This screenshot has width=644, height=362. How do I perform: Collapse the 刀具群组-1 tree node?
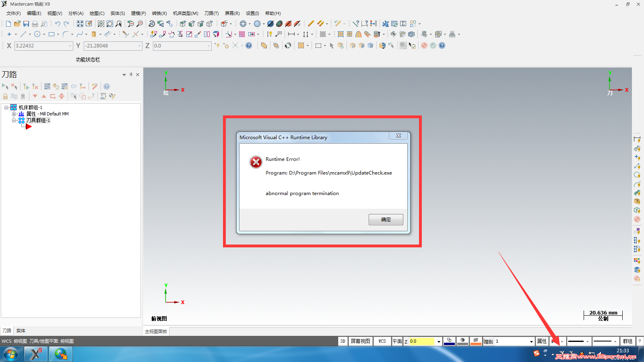[x=14, y=120]
